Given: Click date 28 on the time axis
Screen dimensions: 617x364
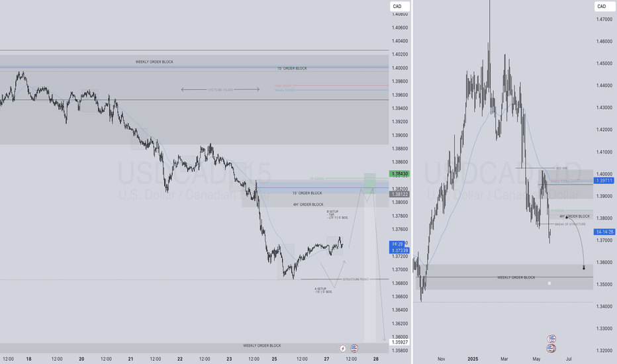Looking at the screenshot, I should (x=376, y=359).
